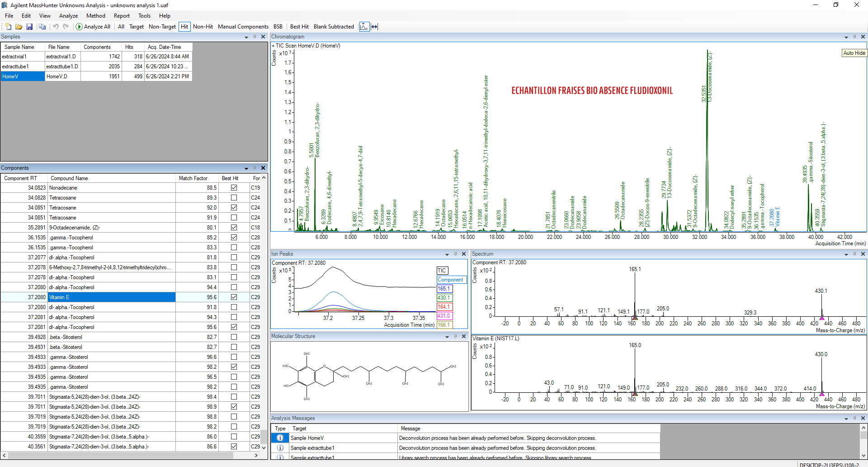868x467 pixels.
Task: Open the Spectrum panel dropdown arrow
Action: click(846, 254)
